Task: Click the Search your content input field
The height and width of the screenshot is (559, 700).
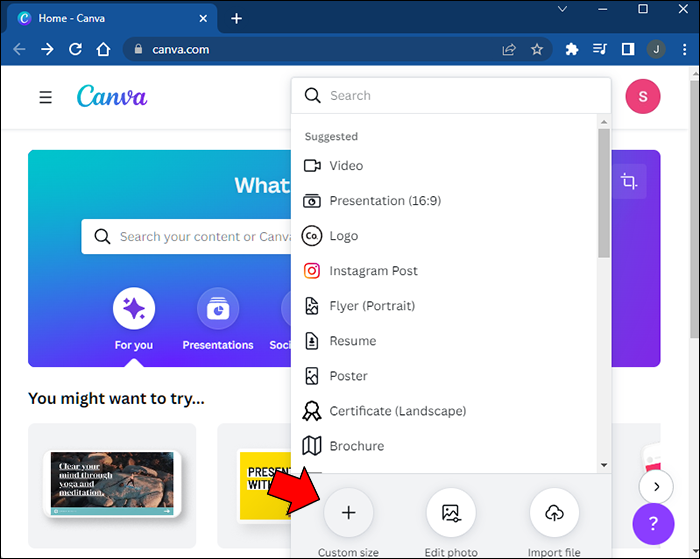Action: [x=187, y=236]
